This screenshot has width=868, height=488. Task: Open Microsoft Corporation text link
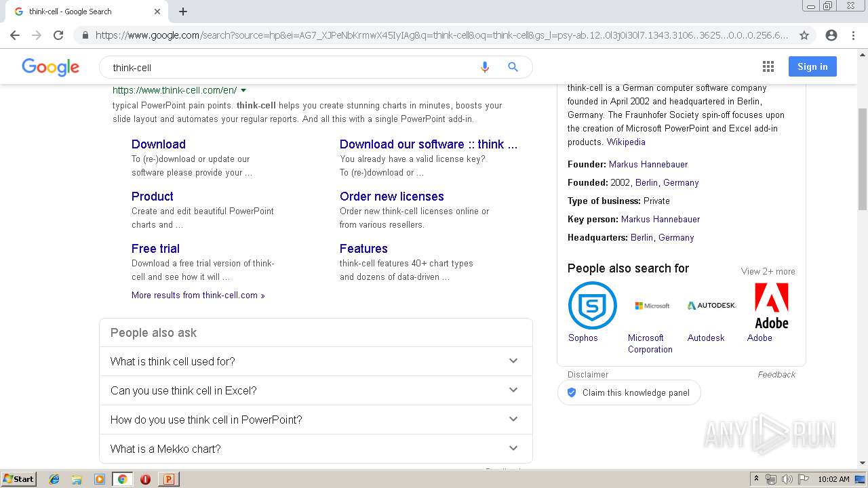(x=650, y=344)
